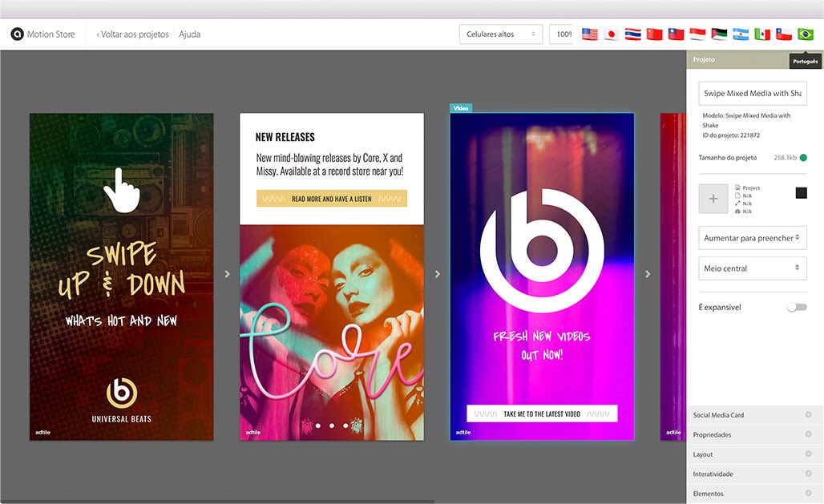
Task: Expand the Layout section
Action: click(x=754, y=454)
